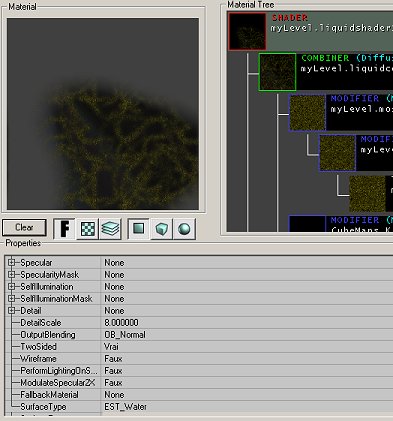Expand the Specular property

(12, 263)
